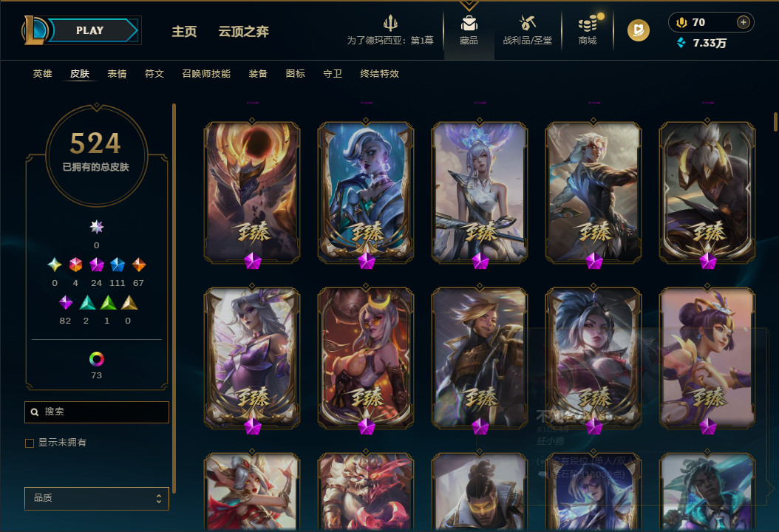Expand the 品质 sort dropdown
The width and height of the screenshot is (779, 532).
pos(97,498)
